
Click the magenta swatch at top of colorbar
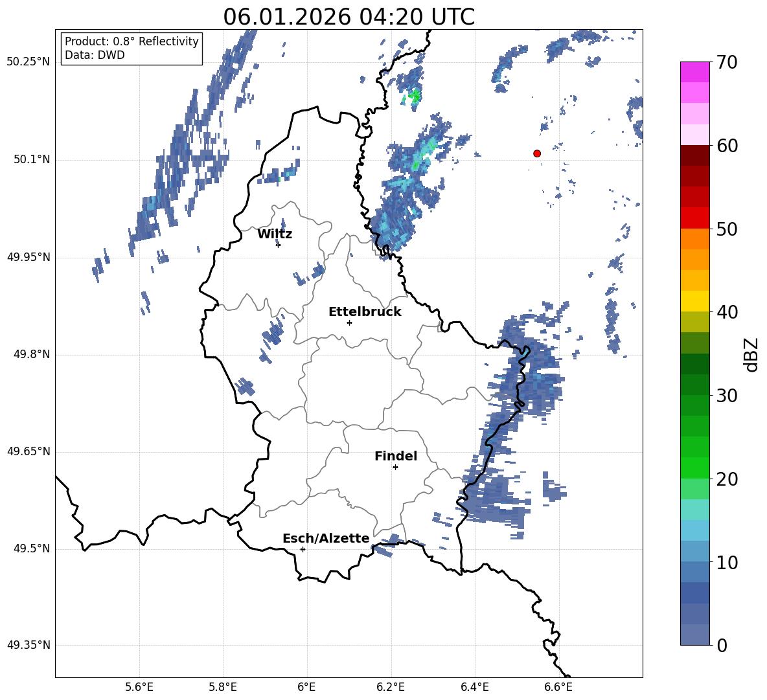[x=694, y=73]
